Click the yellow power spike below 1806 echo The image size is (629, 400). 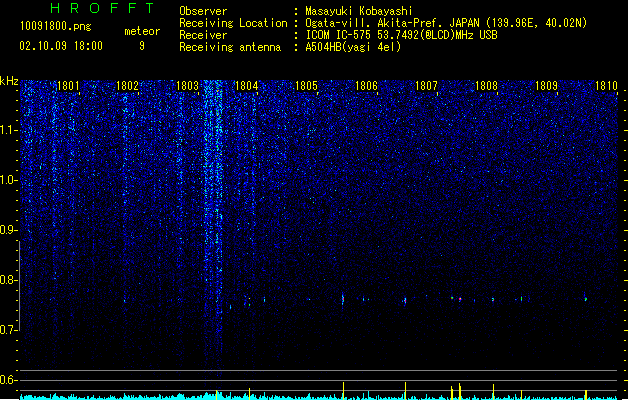[x=343, y=390]
